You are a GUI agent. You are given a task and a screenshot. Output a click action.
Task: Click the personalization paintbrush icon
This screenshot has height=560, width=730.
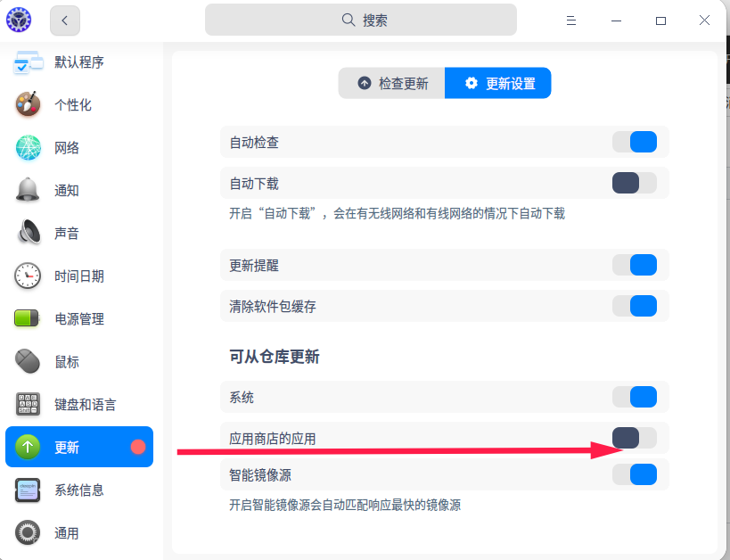pyautogui.click(x=29, y=105)
